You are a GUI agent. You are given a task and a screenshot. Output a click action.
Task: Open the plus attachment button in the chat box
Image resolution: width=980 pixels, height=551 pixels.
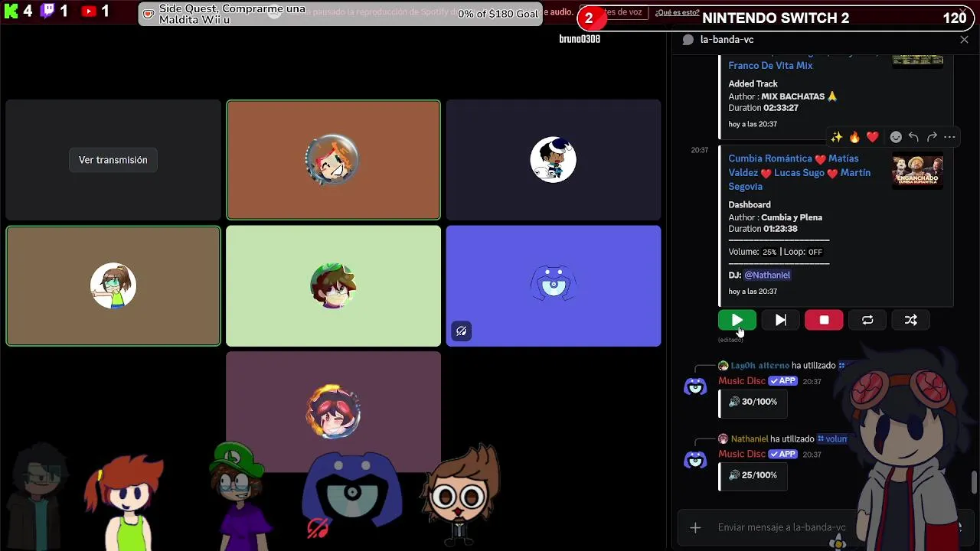[695, 527]
